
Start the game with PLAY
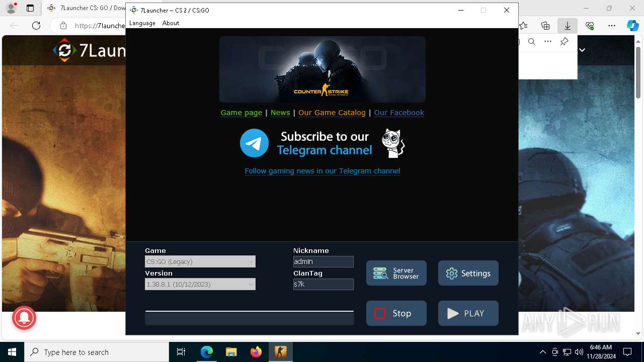point(468,313)
